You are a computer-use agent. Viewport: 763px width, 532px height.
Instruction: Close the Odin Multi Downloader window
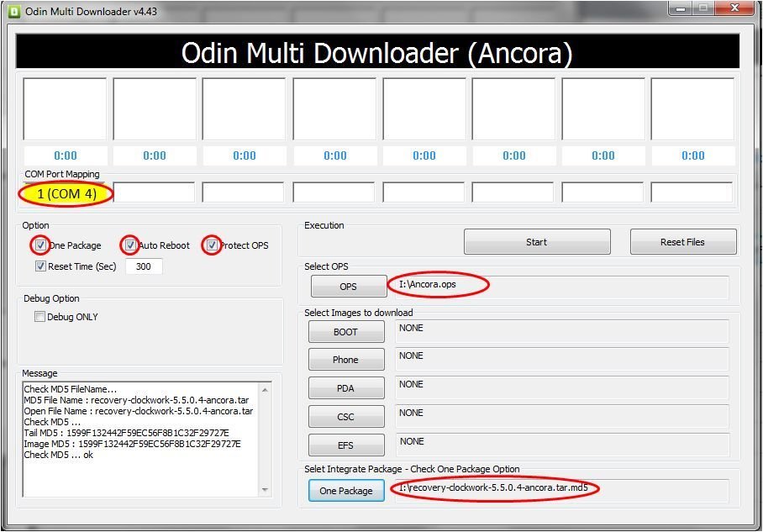coord(734,8)
